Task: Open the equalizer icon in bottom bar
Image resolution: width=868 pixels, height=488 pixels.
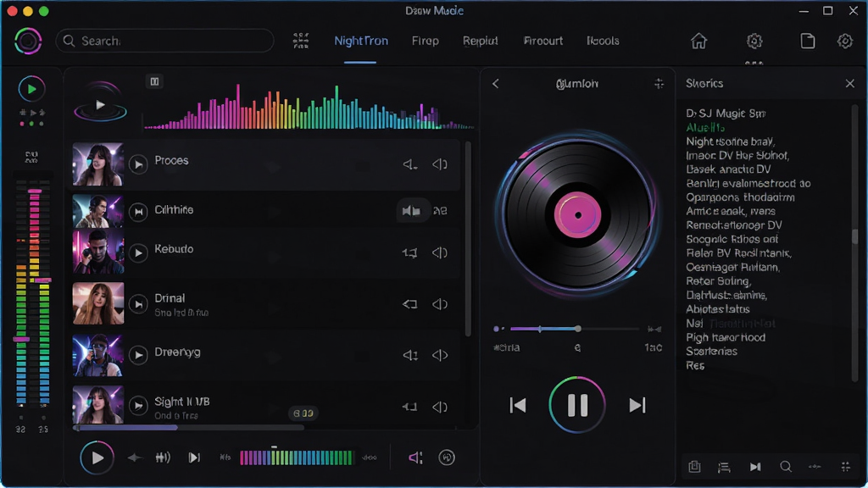Action: tap(163, 457)
